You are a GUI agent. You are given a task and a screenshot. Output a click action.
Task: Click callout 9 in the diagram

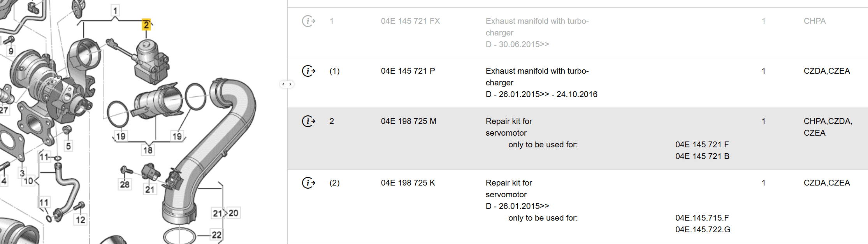[11, 51]
